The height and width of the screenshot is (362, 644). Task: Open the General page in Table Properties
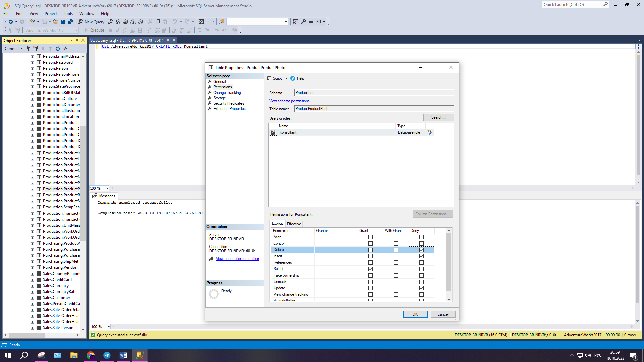(x=220, y=82)
